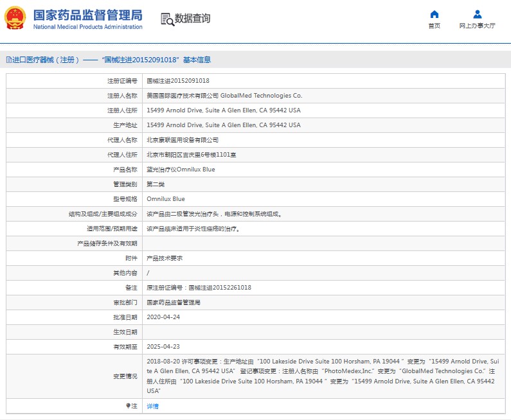Click the 产品技术要求 attachment text

click(x=165, y=258)
